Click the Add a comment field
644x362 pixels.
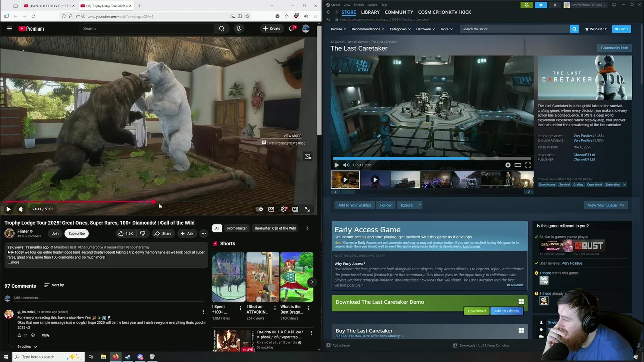(x=109, y=298)
